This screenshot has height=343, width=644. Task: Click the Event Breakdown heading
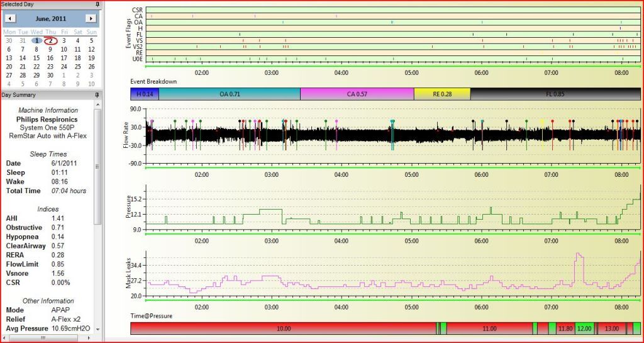153,81
